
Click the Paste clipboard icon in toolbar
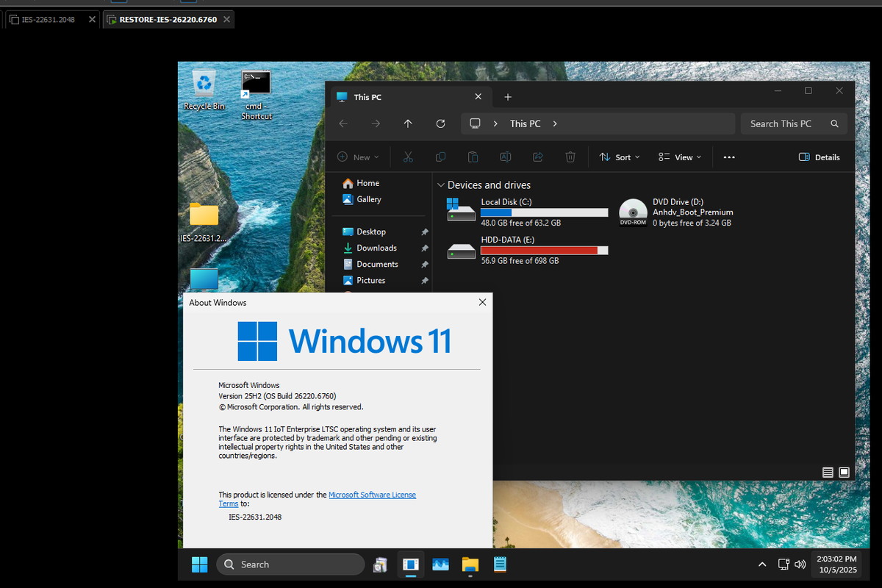(x=473, y=157)
